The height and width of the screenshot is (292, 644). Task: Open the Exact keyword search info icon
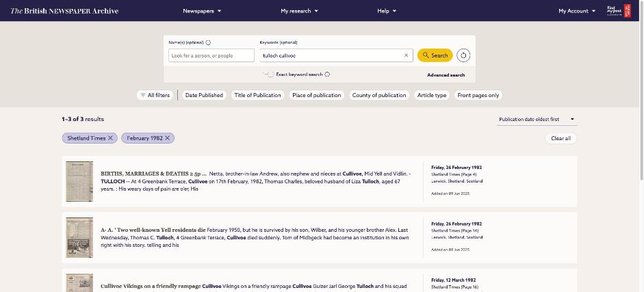(327, 75)
